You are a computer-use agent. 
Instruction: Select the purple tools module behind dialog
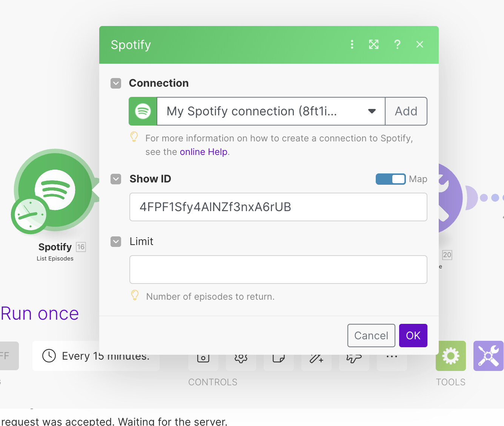(x=450, y=198)
